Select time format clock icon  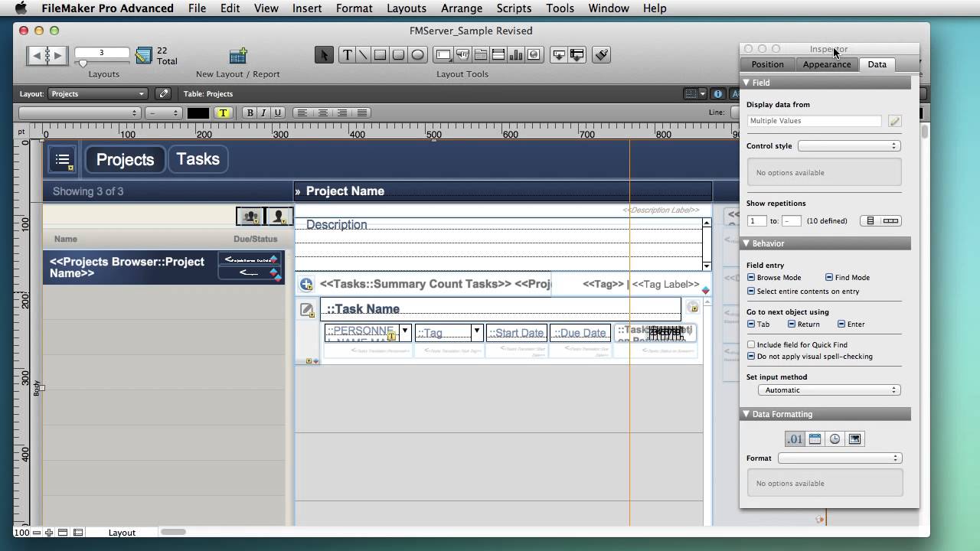pyautogui.click(x=835, y=439)
